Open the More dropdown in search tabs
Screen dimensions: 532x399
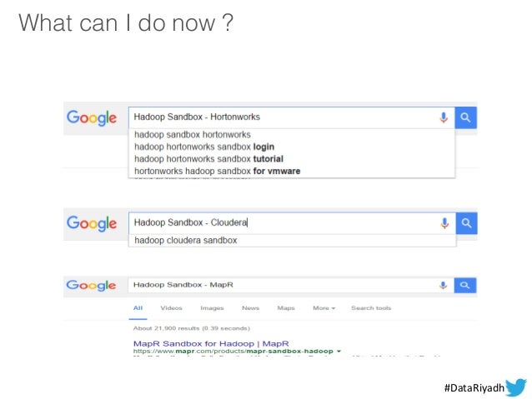(x=324, y=308)
